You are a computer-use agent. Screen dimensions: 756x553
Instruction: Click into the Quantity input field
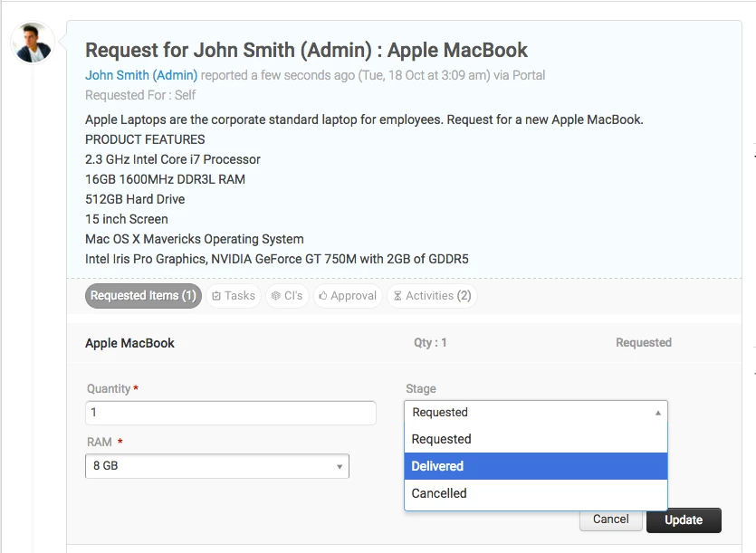pyautogui.click(x=231, y=413)
